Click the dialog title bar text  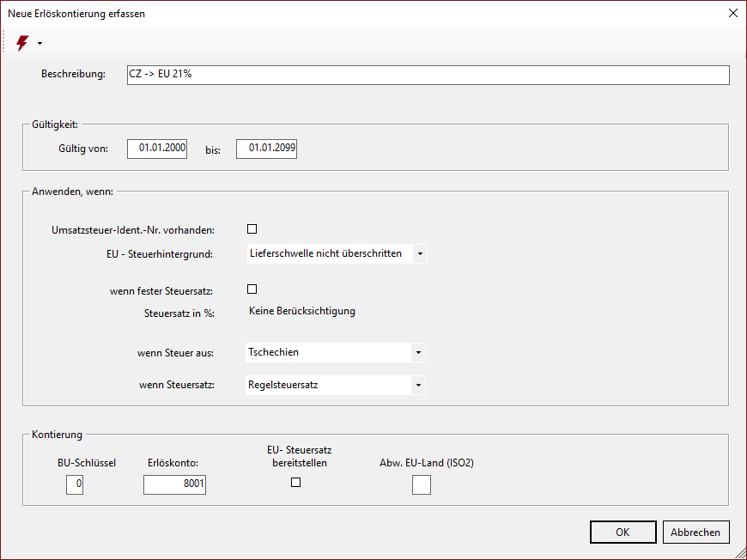click(76, 14)
